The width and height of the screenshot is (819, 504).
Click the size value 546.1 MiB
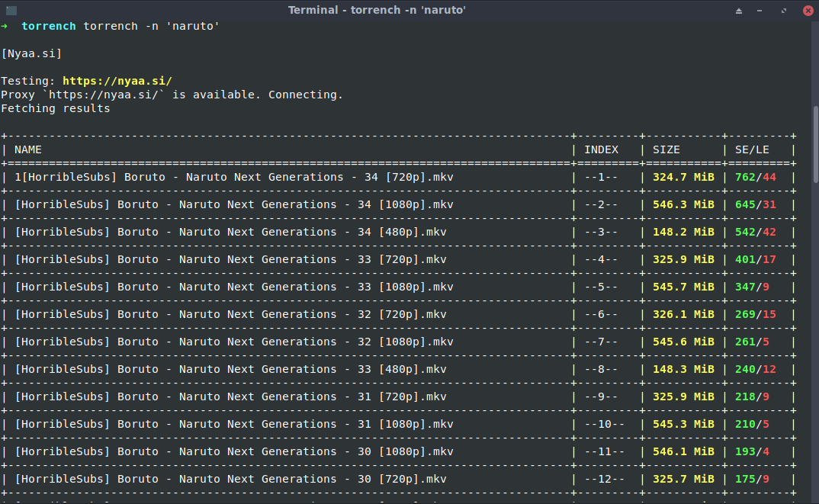[683, 451]
